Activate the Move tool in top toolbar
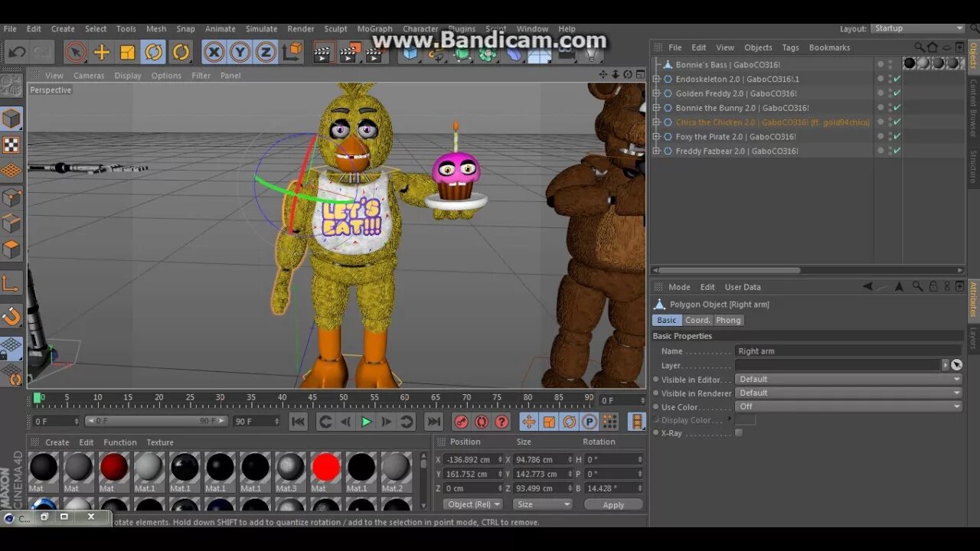Image resolution: width=980 pixels, height=551 pixels. click(101, 52)
